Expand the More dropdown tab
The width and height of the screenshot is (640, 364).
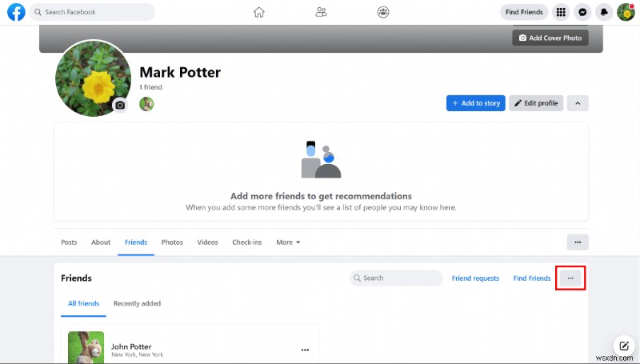point(288,242)
